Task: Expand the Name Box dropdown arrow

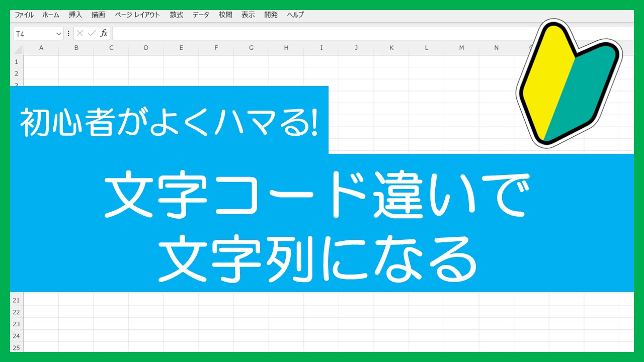Action: coord(58,34)
